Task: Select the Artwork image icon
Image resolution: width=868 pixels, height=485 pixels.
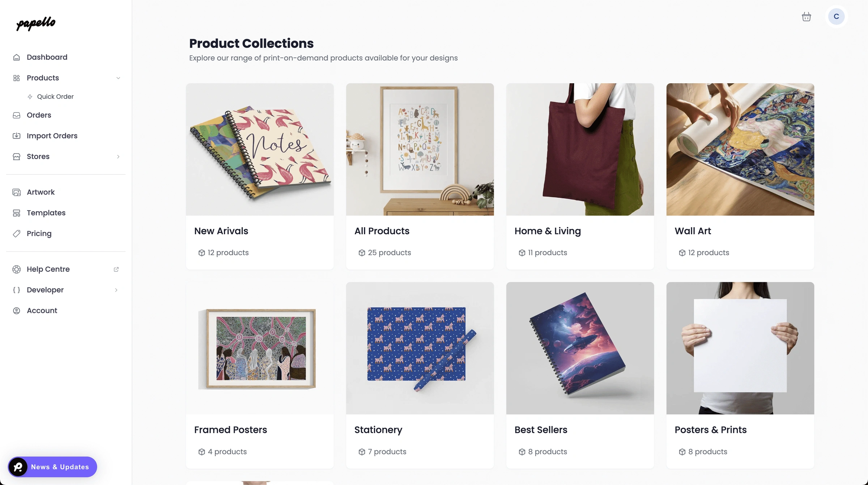Action: 17,192
